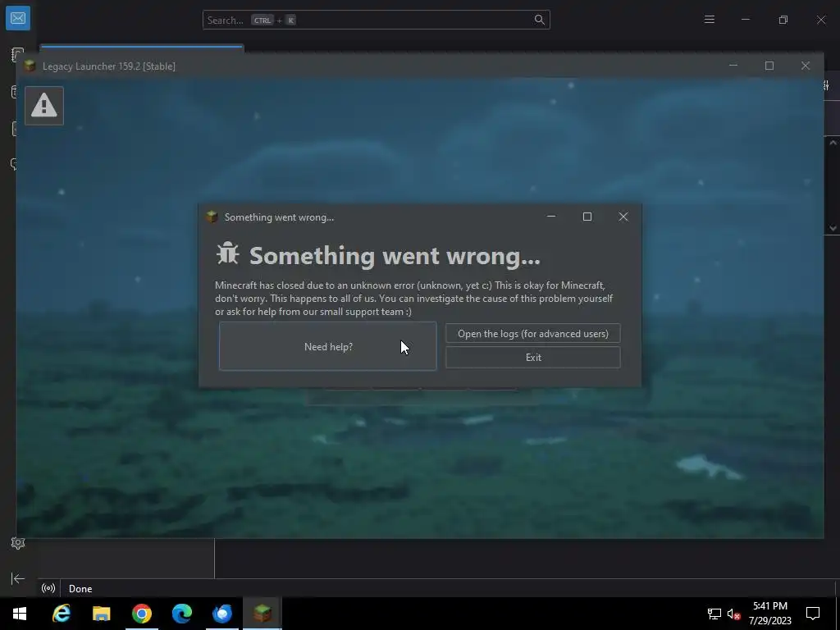Screen dimensions: 840x630
Task: Click the warning triangle icon in Legacy Launcher
Action: (x=44, y=106)
